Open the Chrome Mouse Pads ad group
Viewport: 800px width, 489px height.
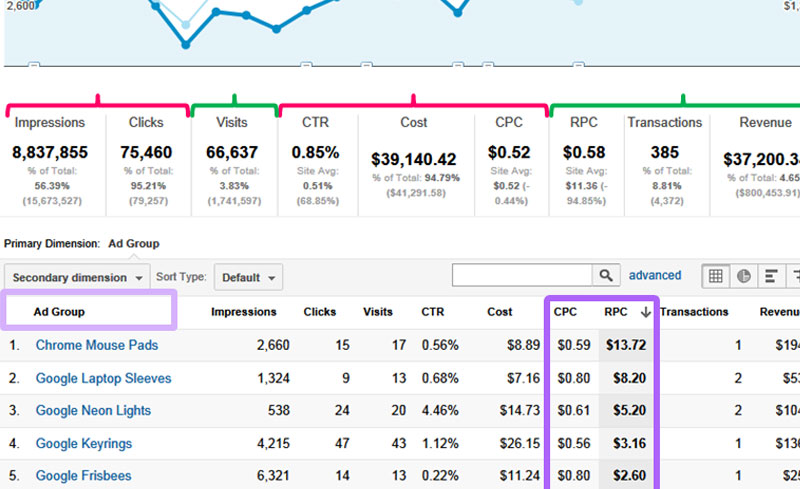click(x=97, y=345)
